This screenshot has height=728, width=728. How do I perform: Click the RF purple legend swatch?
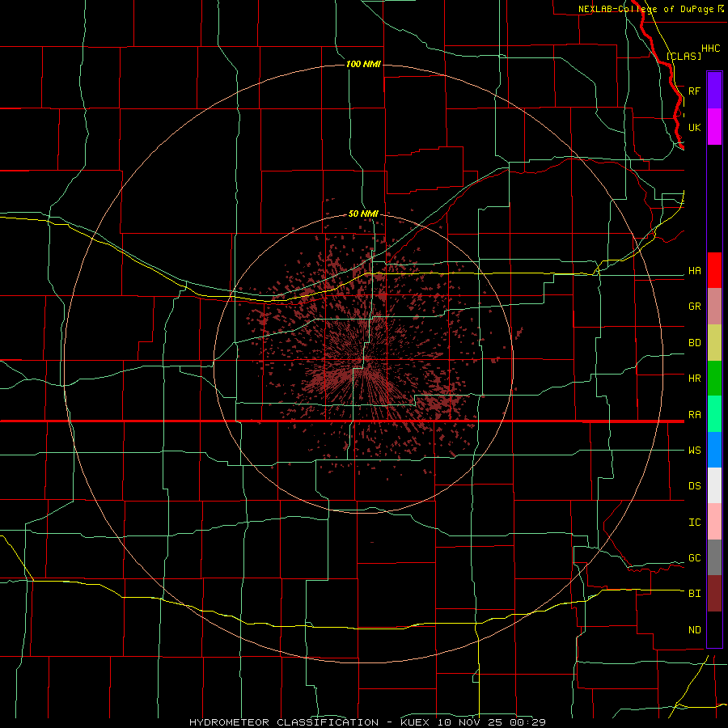714,91
